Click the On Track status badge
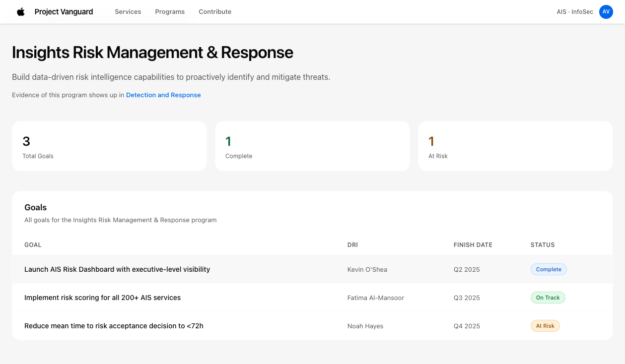 click(548, 298)
